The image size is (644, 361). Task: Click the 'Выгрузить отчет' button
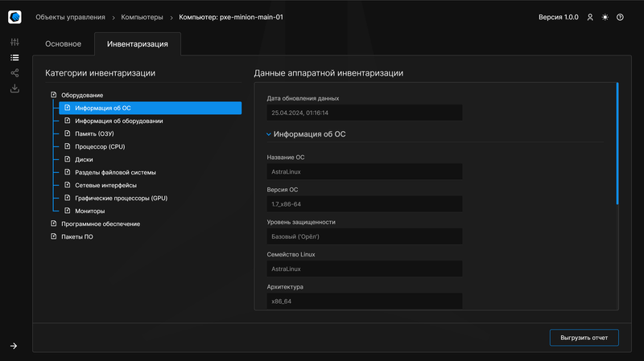tap(584, 337)
